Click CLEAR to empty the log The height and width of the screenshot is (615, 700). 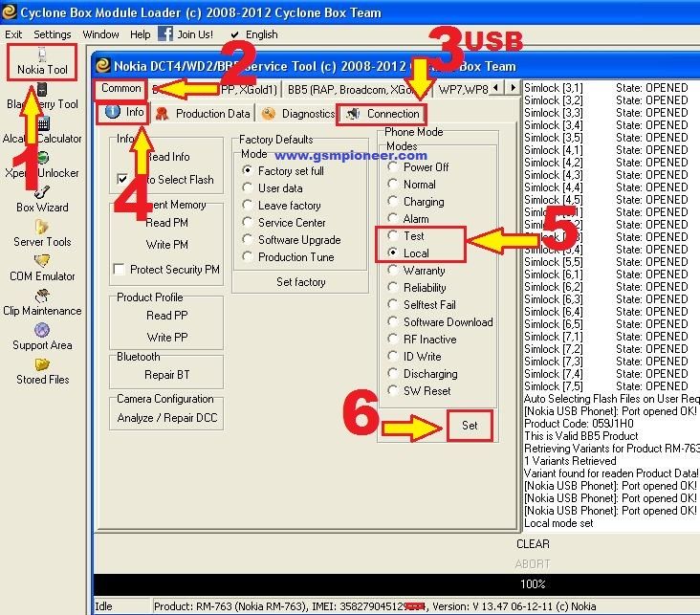click(x=533, y=544)
